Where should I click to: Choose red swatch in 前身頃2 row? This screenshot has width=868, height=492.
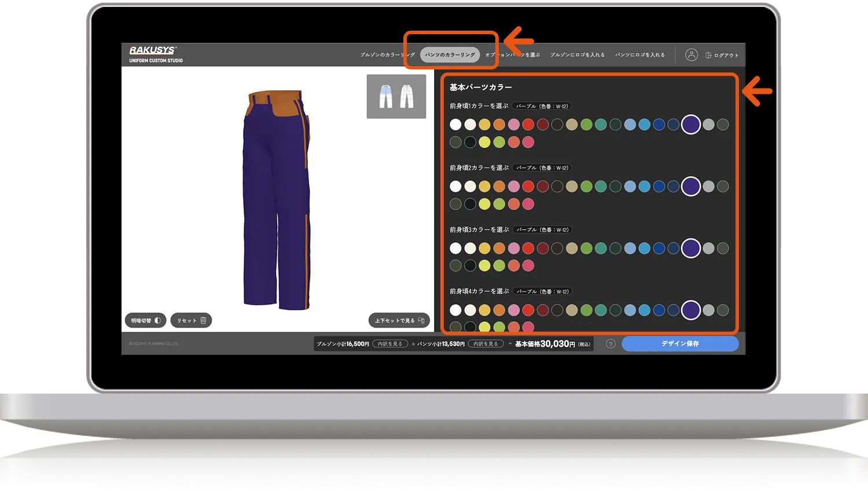pos(528,186)
